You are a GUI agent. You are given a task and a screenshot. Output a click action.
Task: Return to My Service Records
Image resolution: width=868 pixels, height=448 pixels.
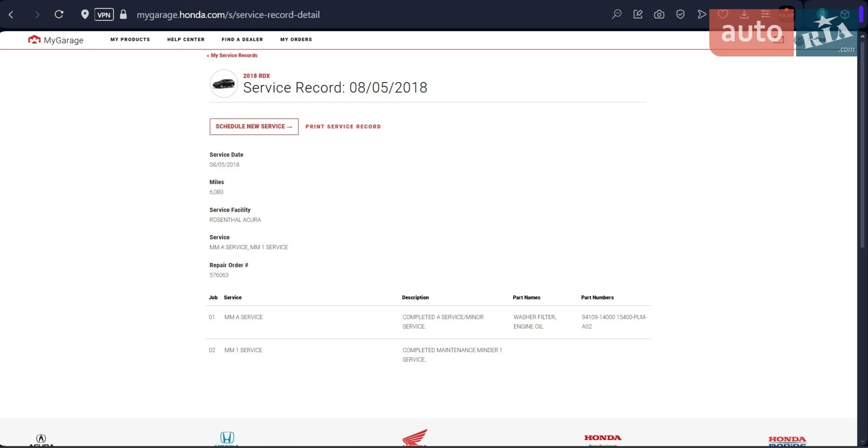[232, 56]
